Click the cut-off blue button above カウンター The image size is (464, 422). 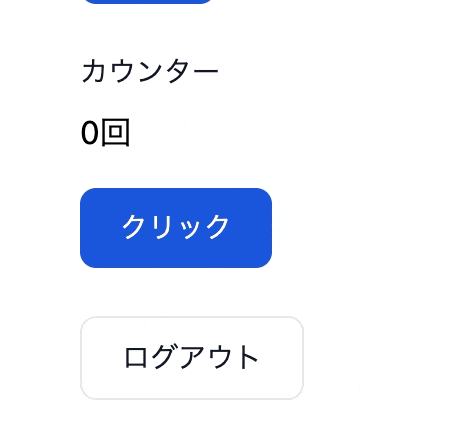tap(147, 1)
